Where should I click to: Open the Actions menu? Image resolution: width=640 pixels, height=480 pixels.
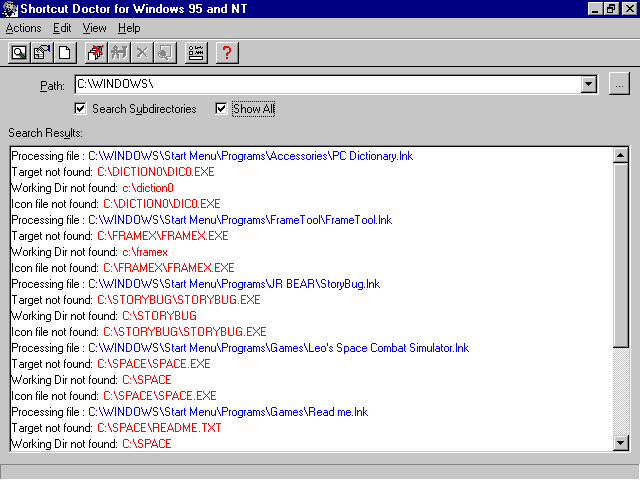pos(23,29)
